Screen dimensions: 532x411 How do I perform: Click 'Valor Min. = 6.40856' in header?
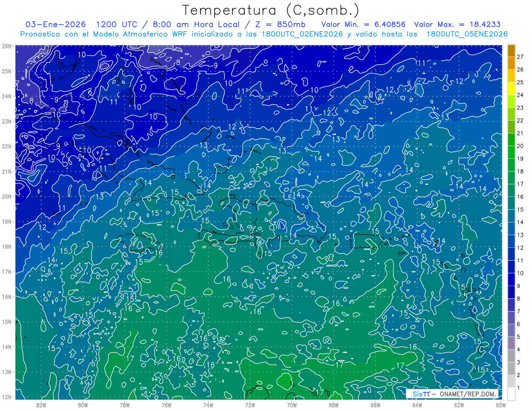coord(363,25)
